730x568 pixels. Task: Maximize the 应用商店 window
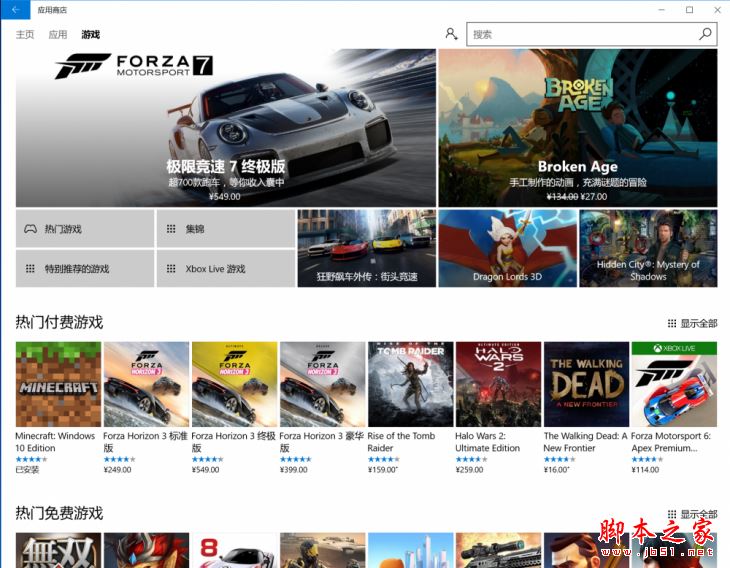[689, 10]
